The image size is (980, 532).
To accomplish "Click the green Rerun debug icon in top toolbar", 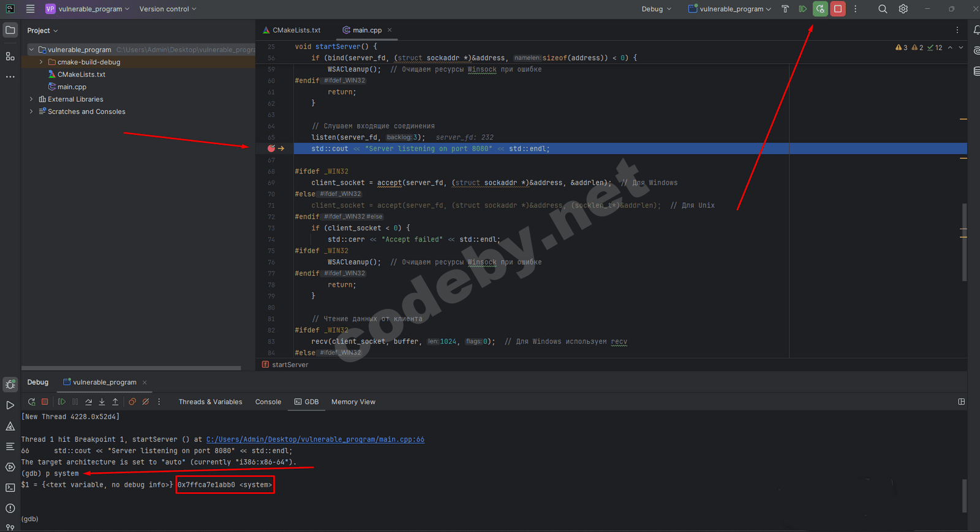I will tap(820, 9).
